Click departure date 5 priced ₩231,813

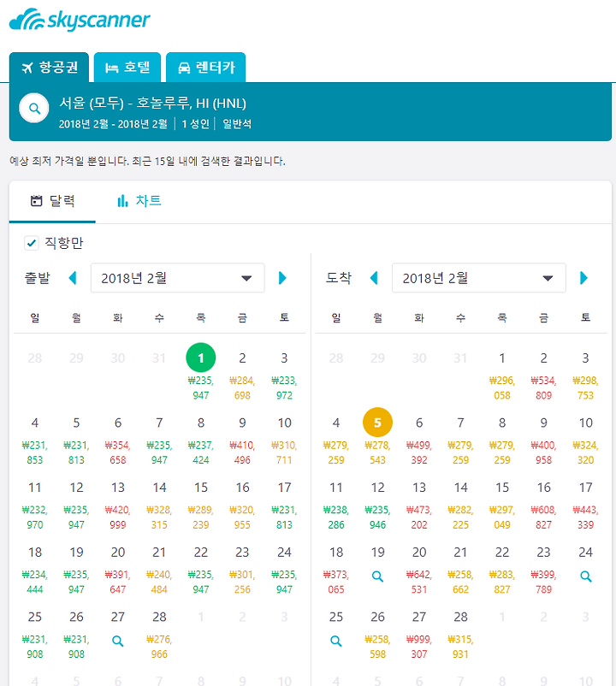coord(76,441)
